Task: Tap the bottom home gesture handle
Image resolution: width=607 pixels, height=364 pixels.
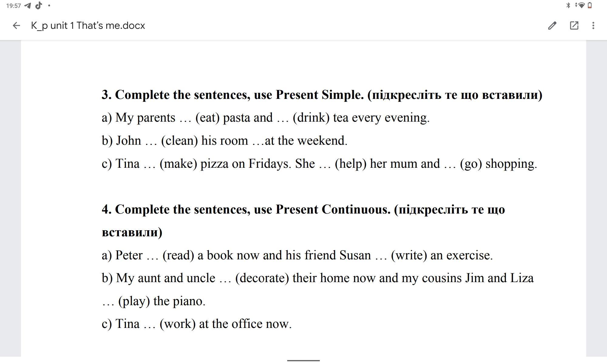Action: 303,360
